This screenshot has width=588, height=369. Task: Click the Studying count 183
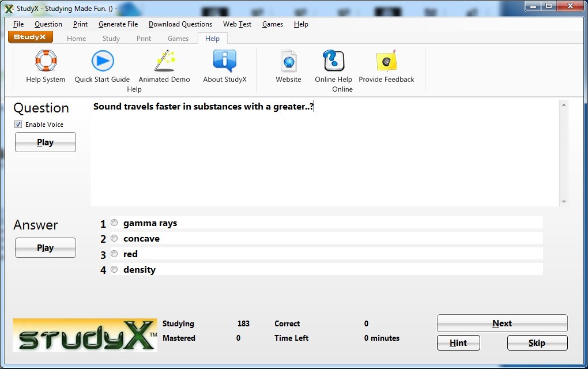pyautogui.click(x=243, y=323)
